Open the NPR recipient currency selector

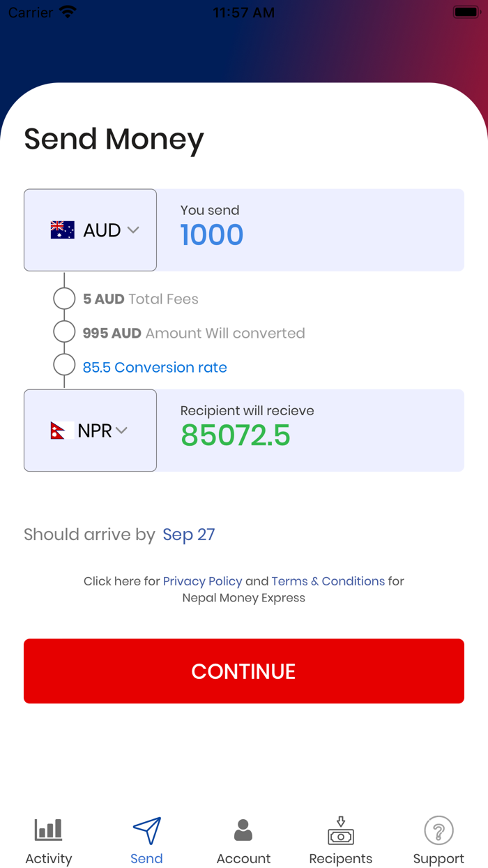(90, 431)
